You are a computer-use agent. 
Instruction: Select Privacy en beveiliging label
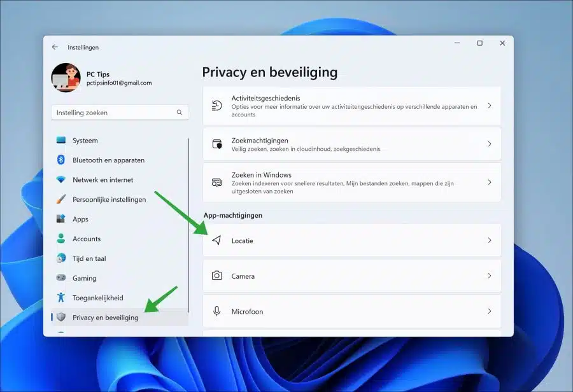point(106,318)
